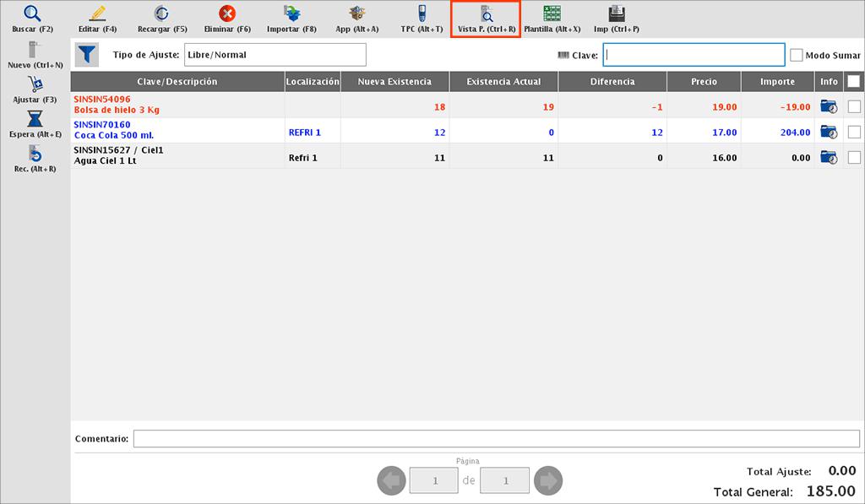Click the Eliminar (F6) delete icon

click(227, 15)
